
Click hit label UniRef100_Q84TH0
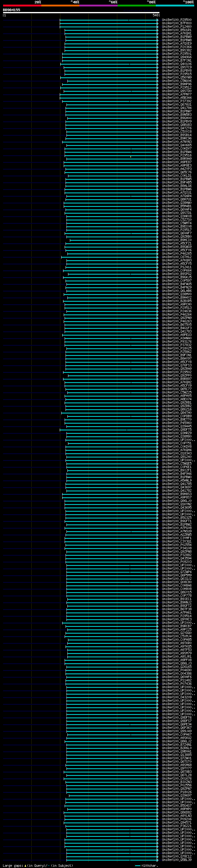[176, 413]
